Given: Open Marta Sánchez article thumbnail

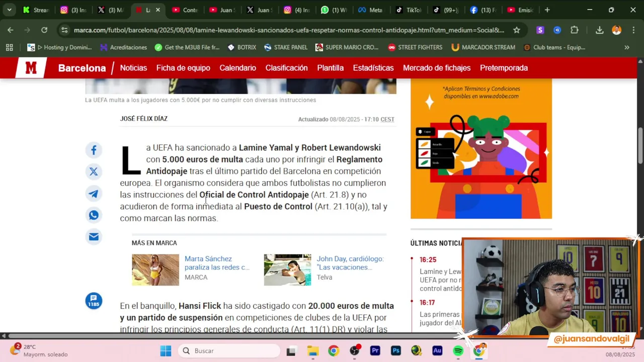Looking at the screenshot, I should 155,270.
